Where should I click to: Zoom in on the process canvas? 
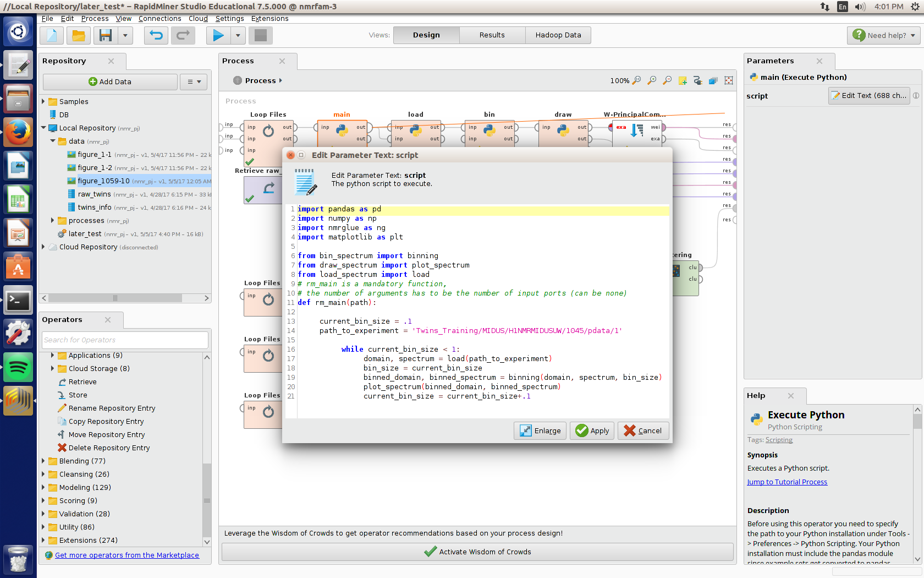(x=652, y=80)
